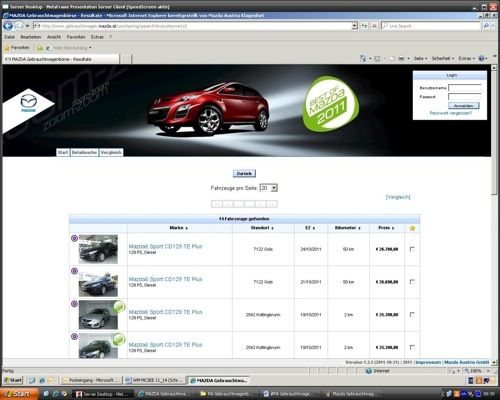Click the Internet zone globe in status bar
This screenshot has width=500, height=400.
[369, 371]
